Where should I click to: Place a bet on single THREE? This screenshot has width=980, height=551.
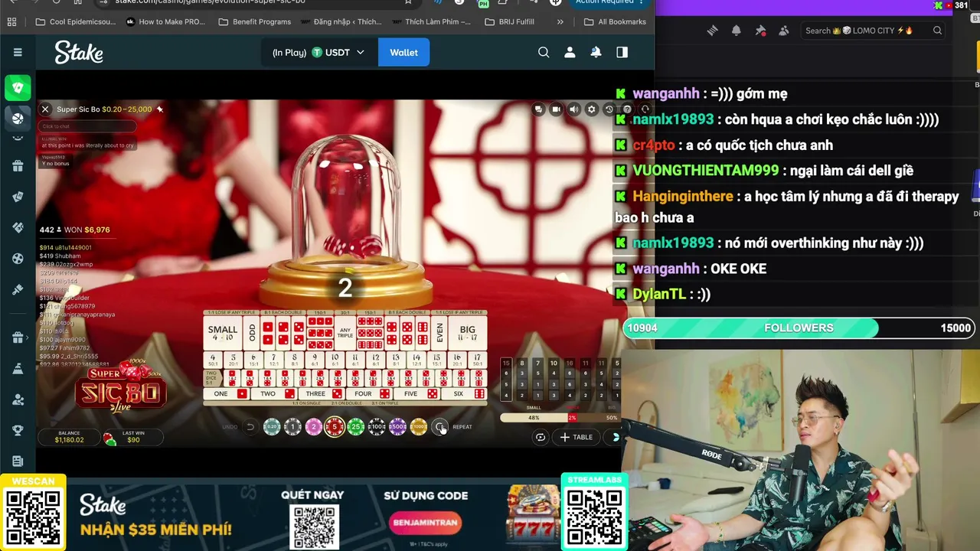[322, 394]
